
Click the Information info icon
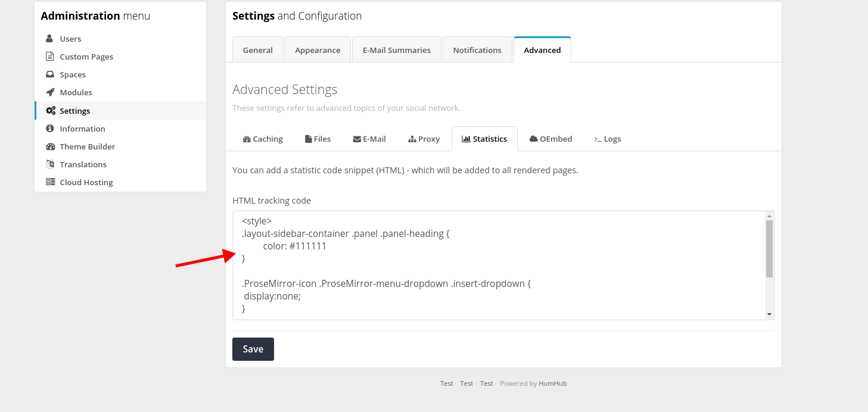(x=49, y=128)
